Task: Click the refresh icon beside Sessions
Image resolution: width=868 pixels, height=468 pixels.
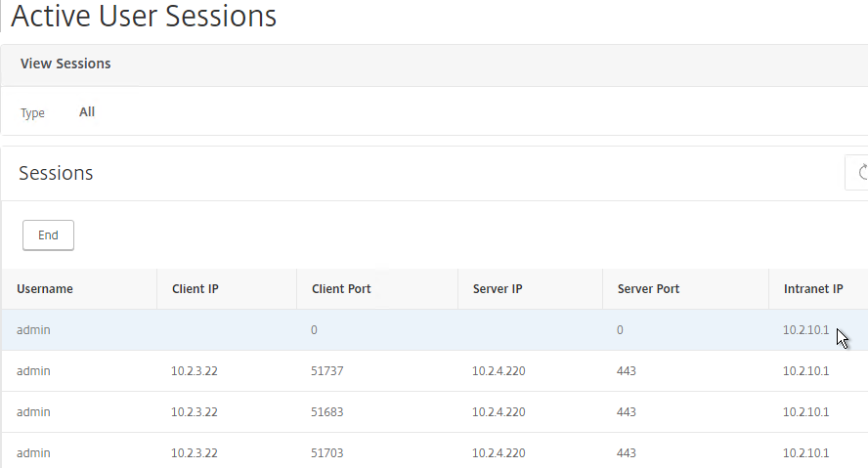Action: click(859, 173)
